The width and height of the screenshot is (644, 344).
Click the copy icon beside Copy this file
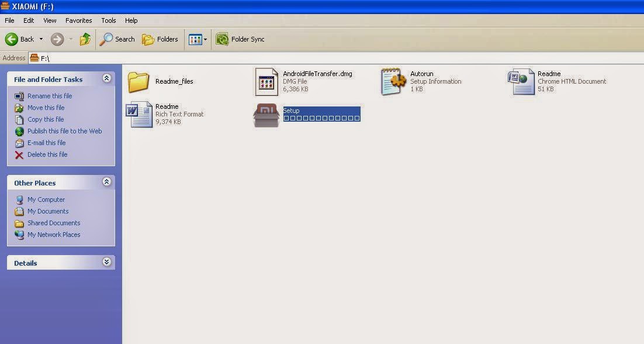[19, 119]
